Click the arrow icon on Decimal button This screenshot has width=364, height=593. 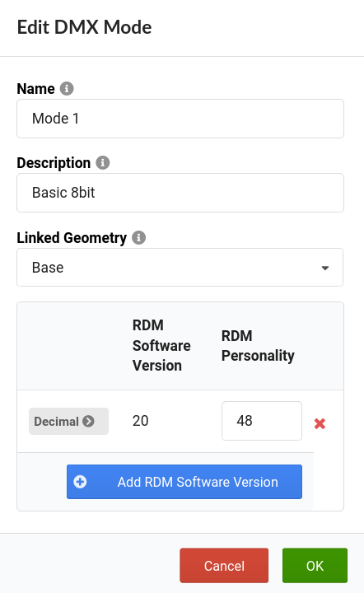click(x=88, y=421)
